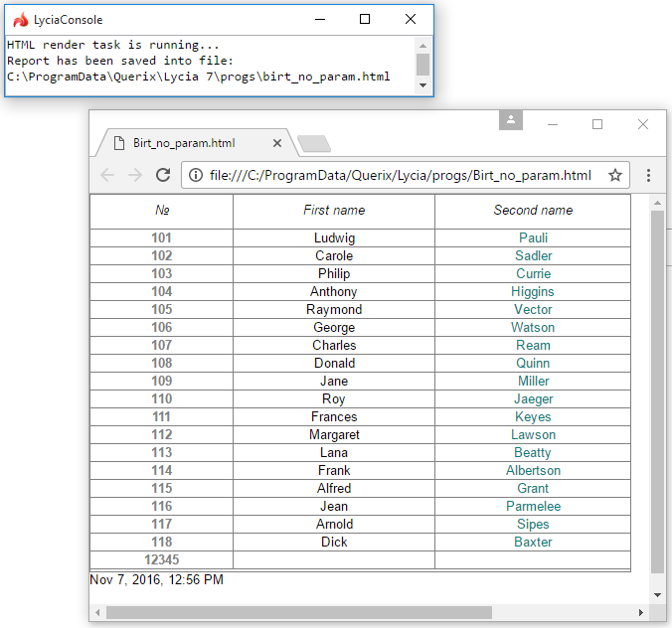Click the browser forward arrow
The height and width of the screenshot is (628, 672).
click(x=135, y=175)
